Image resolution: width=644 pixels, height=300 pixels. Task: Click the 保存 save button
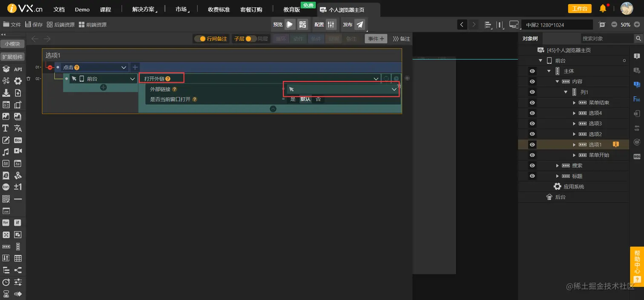click(x=34, y=25)
